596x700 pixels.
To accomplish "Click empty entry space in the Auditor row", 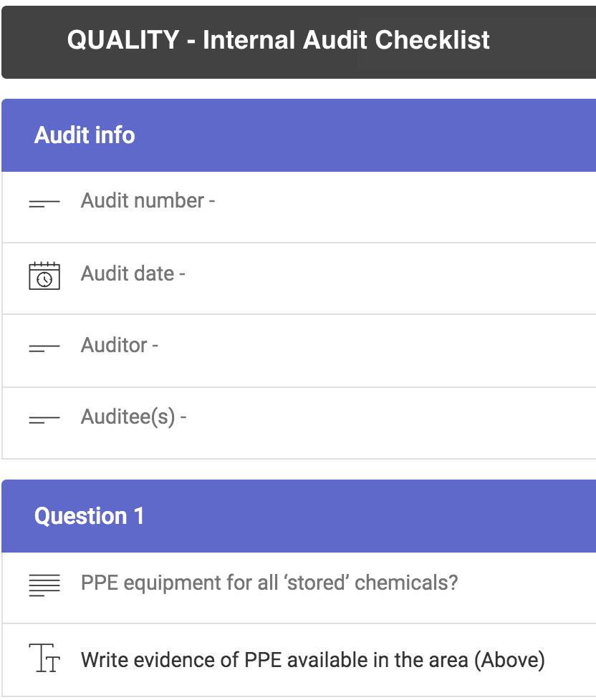I will [375, 351].
